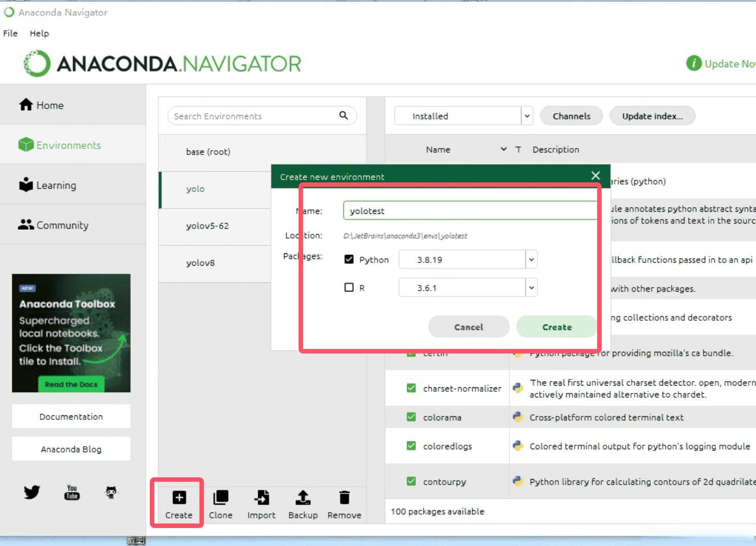Open the Documentation link button
This screenshot has width=756, height=546.
pos(71,417)
